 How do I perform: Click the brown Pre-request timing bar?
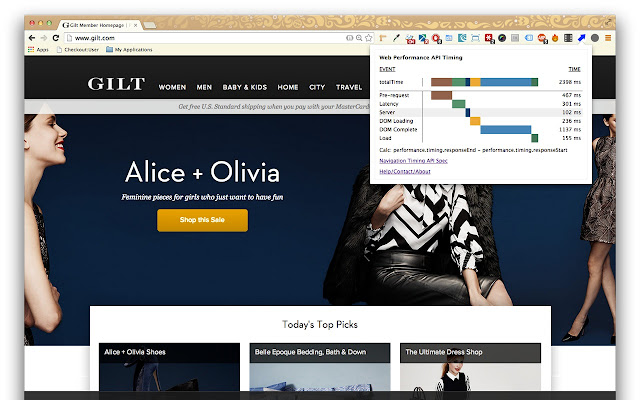click(x=441, y=95)
